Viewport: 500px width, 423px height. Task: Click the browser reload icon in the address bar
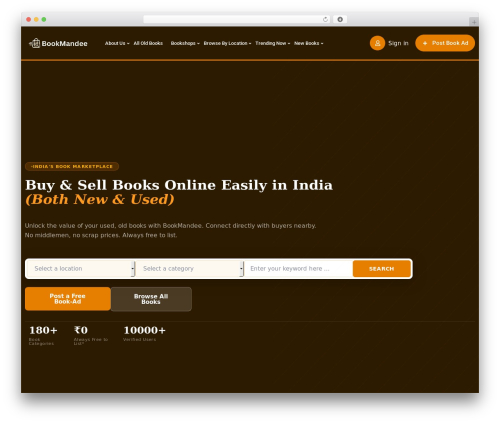(325, 19)
